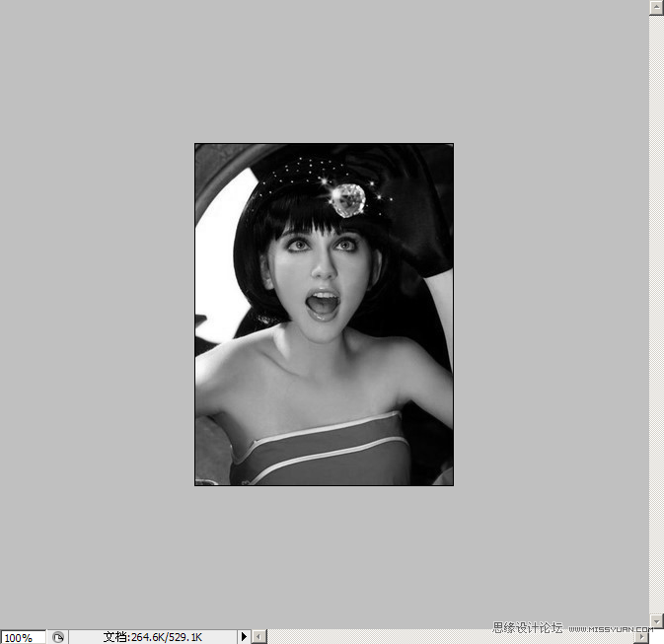
Task: Click the woman's eye on the left side
Action: coord(296,244)
